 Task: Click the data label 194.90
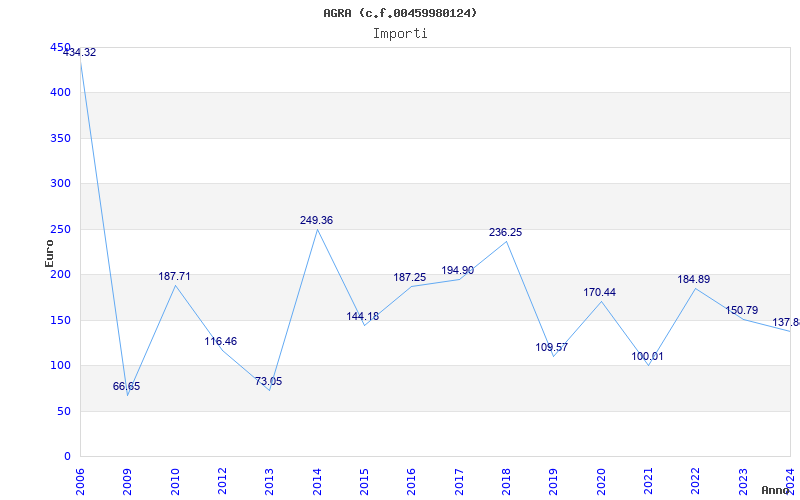458,270
